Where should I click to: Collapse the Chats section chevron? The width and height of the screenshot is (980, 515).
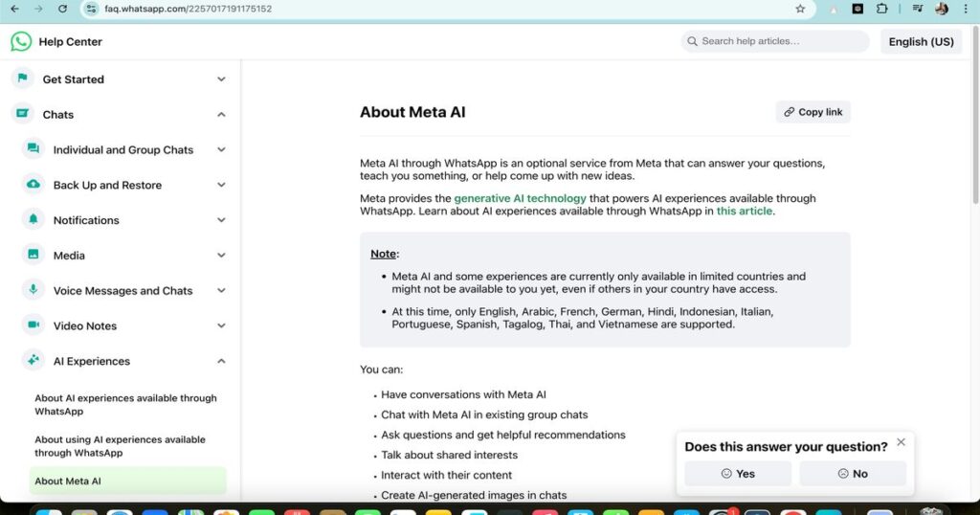pyautogui.click(x=221, y=114)
